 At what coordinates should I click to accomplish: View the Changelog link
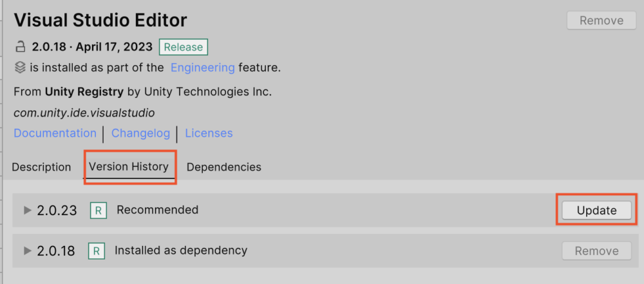point(140,133)
